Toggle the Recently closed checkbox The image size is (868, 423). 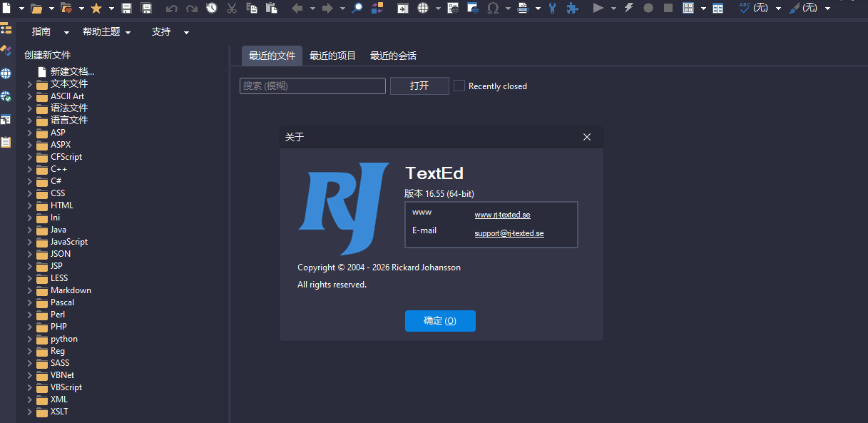[x=459, y=86]
